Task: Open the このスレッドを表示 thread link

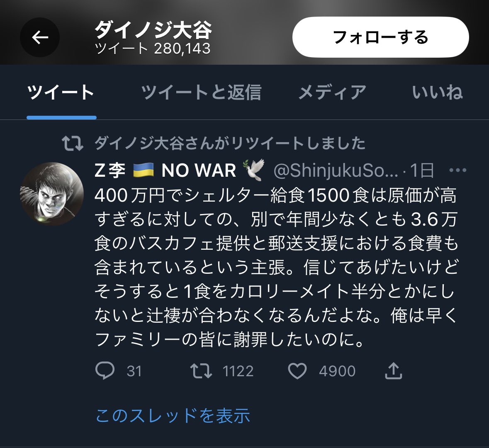Action: (173, 416)
